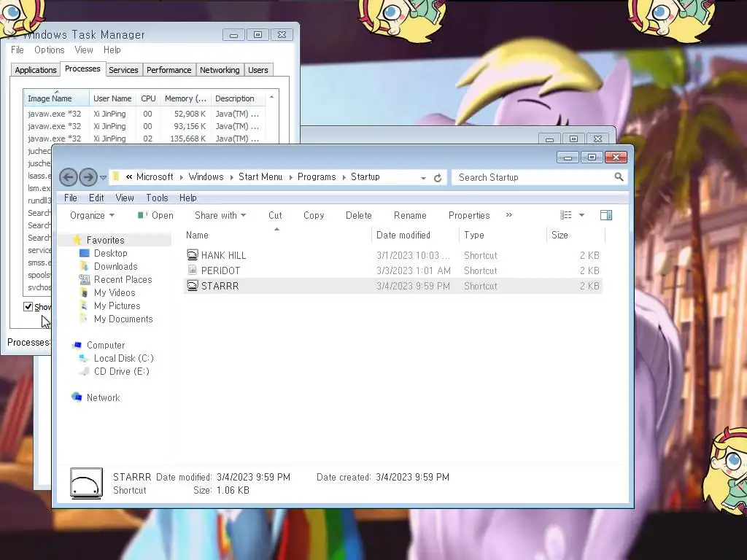Viewport: 747px width, 560px height.
Task: Click the Desktop icon in Favorites
Action: [85, 253]
